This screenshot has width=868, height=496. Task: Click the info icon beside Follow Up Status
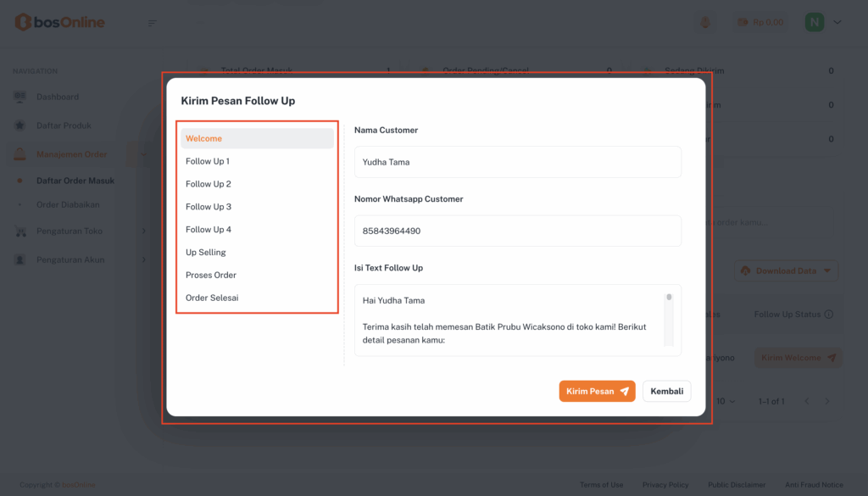click(x=828, y=315)
